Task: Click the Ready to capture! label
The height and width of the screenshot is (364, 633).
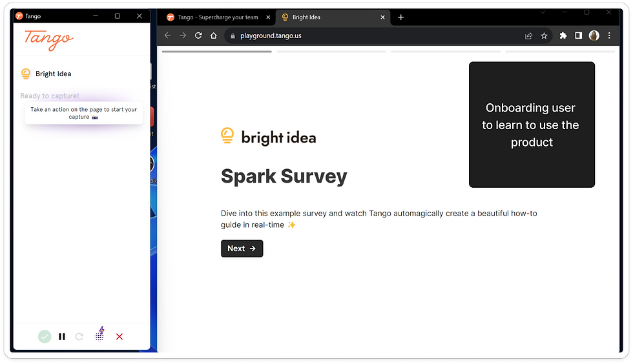Action: (x=50, y=96)
